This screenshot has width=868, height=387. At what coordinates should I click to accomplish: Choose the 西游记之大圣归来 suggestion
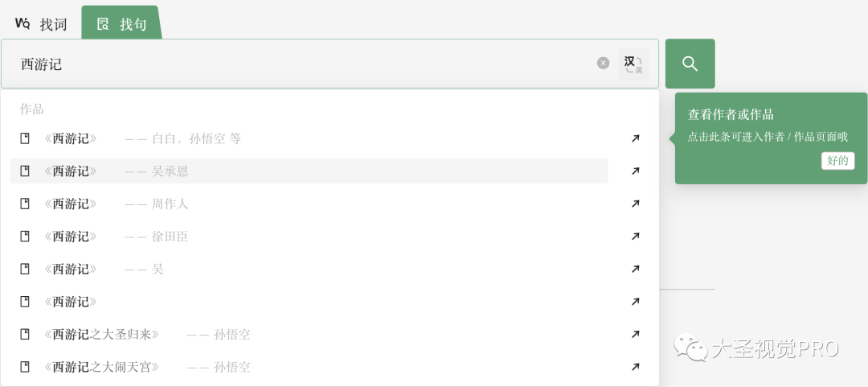click(x=104, y=334)
